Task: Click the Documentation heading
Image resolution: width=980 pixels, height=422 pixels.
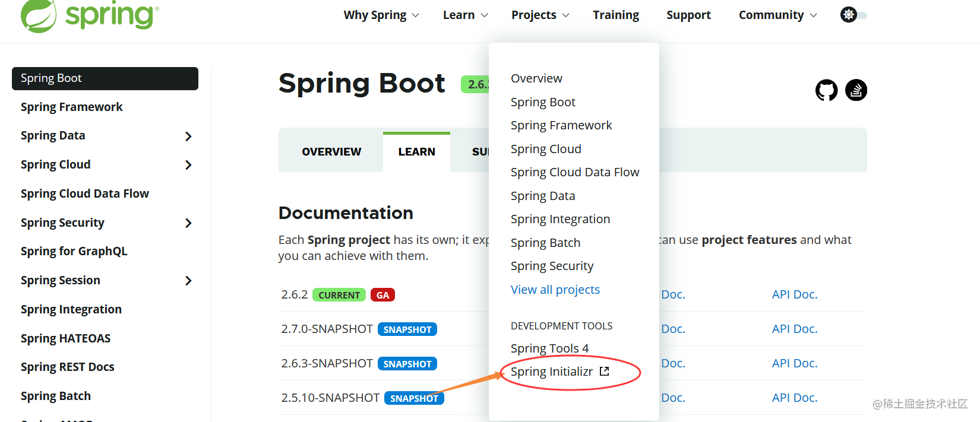Action: click(346, 213)
